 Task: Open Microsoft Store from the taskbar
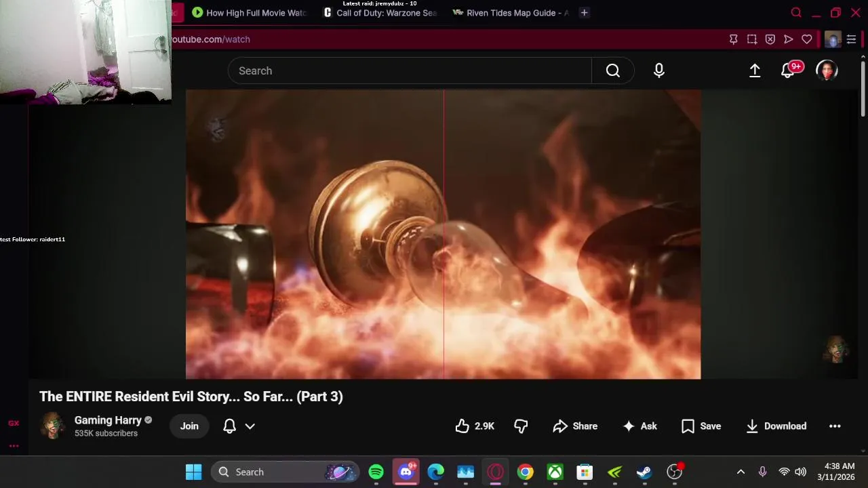585,472
